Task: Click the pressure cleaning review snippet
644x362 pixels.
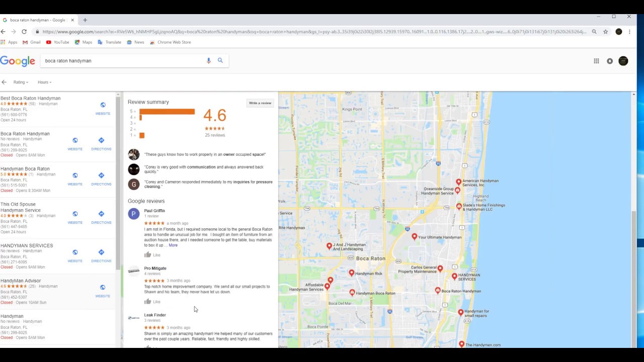Action: pos(208,184)
